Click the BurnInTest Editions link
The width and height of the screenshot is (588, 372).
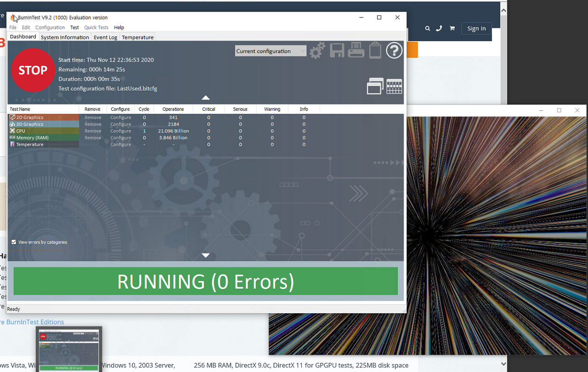(x=35, y=322)
